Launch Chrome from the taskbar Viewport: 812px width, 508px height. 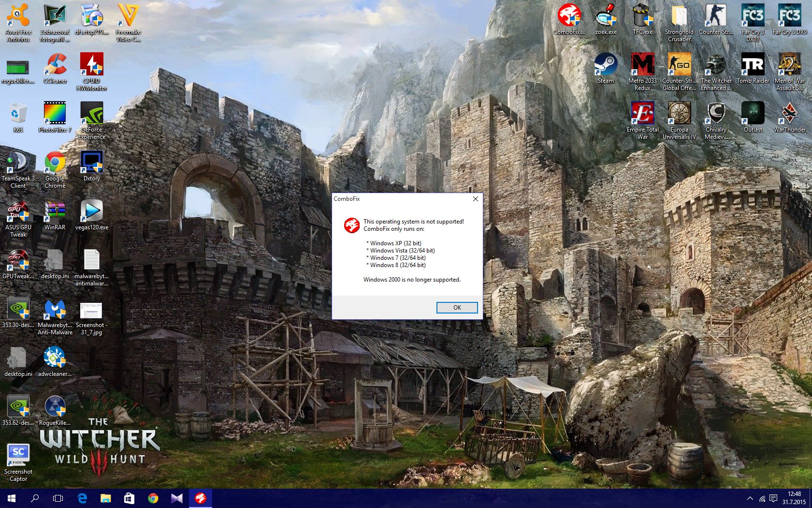[x=153, y=498]
